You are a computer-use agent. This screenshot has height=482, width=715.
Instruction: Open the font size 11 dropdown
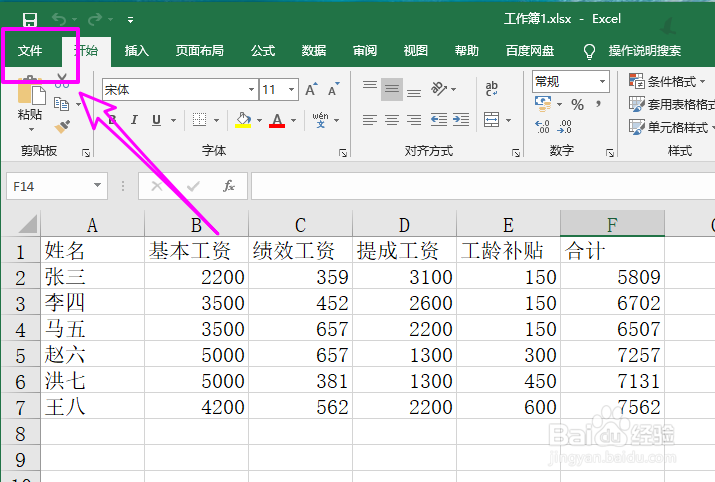tap(291, 89)
